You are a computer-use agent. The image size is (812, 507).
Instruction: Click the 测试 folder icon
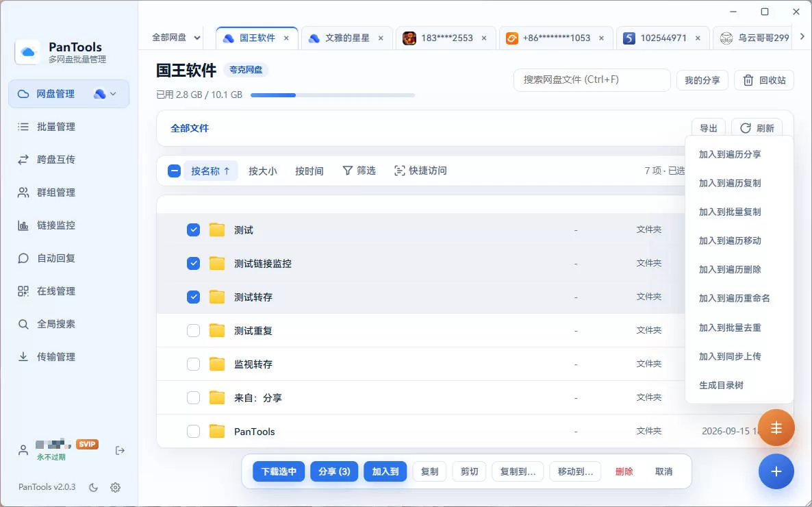point(217,230)
